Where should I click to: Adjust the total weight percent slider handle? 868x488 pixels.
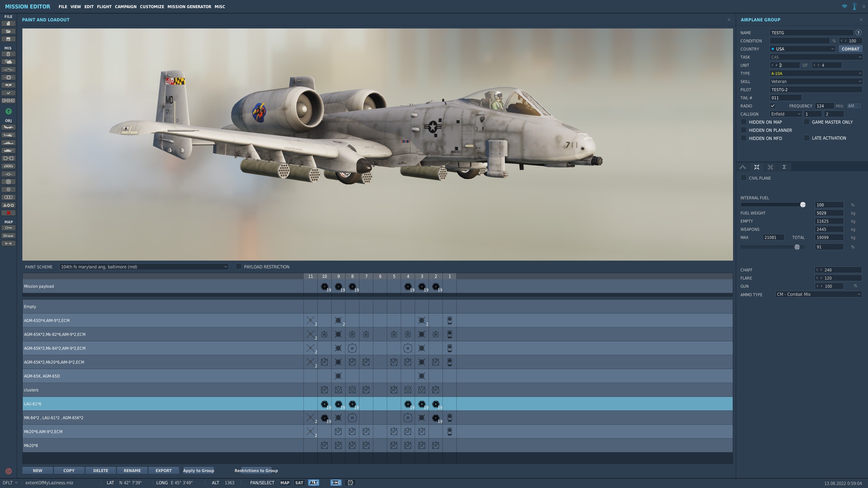tap(797, 247)
